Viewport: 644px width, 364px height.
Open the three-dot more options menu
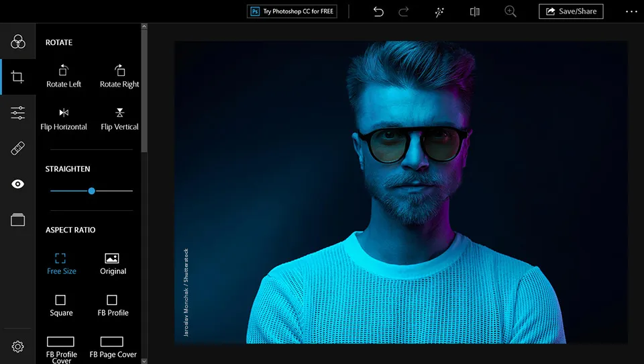[x=631, y=11]
